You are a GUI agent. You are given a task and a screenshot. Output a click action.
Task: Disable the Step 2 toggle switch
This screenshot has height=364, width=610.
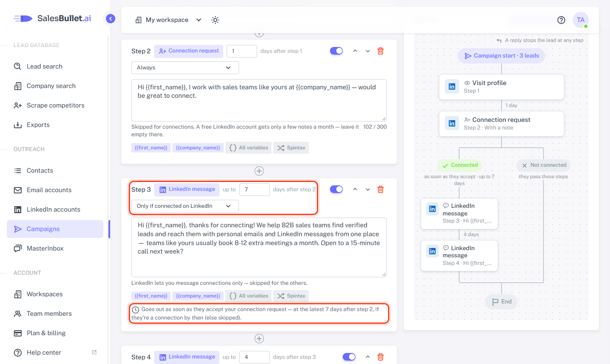(336, 51)
